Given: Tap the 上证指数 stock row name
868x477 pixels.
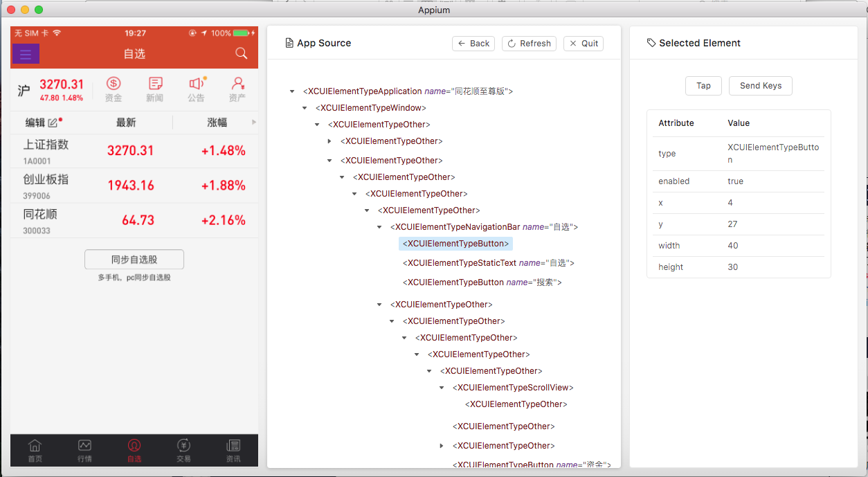Looking at the screenshot, I should pos(46,145).
